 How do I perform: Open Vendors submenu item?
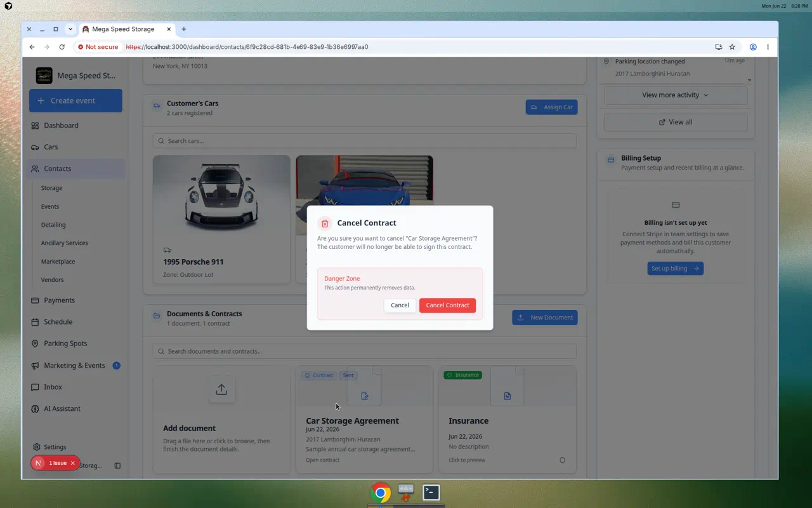click(52, 279)
